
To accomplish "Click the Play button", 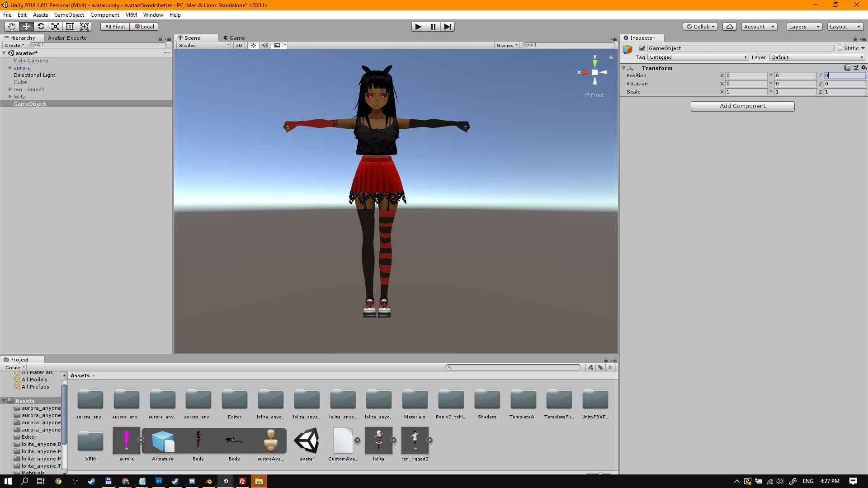I will coord(418,27).
